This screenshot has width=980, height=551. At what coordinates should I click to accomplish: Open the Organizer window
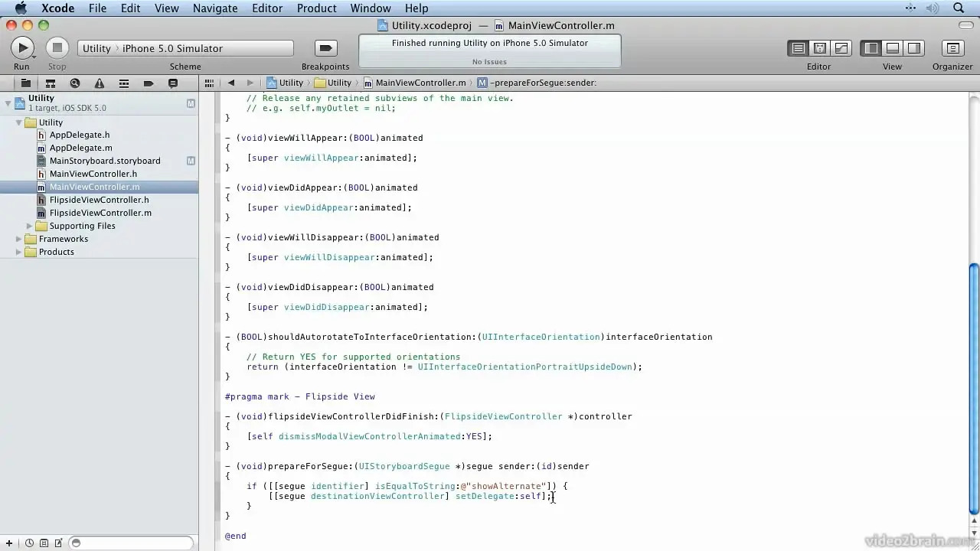952,48
